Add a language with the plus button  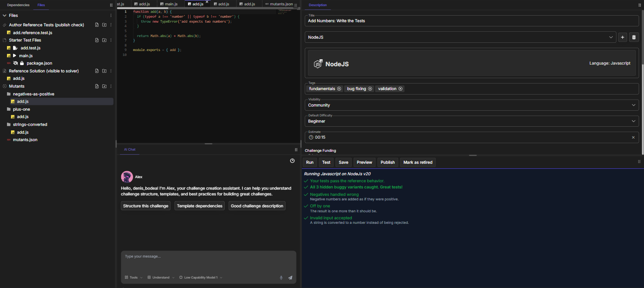(x=623, y=37)
